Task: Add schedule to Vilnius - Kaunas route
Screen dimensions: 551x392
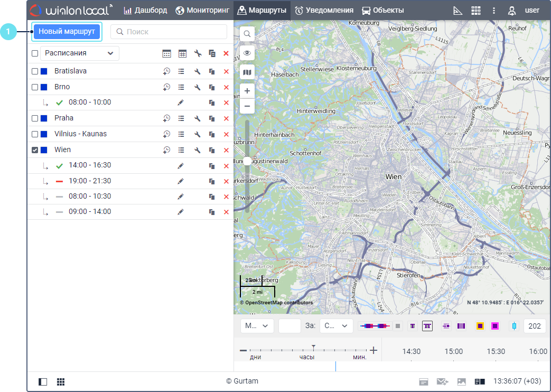Action: tap(166, 134)
